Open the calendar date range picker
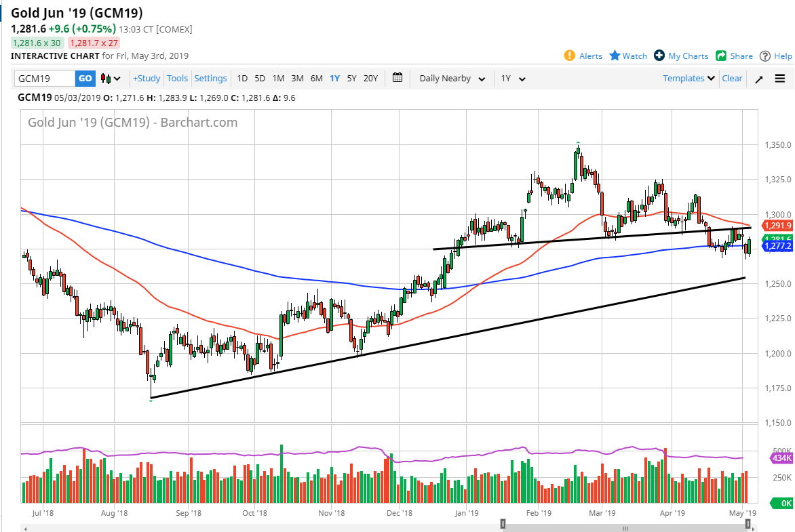This screenshot has width=795, height=532. tap(397, 78)
